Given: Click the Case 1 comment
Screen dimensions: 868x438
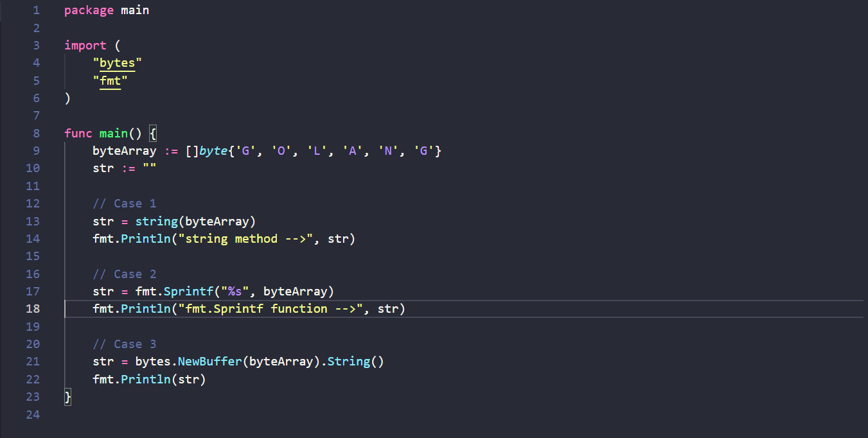Looking at the screenshot, I should (125, 203).
